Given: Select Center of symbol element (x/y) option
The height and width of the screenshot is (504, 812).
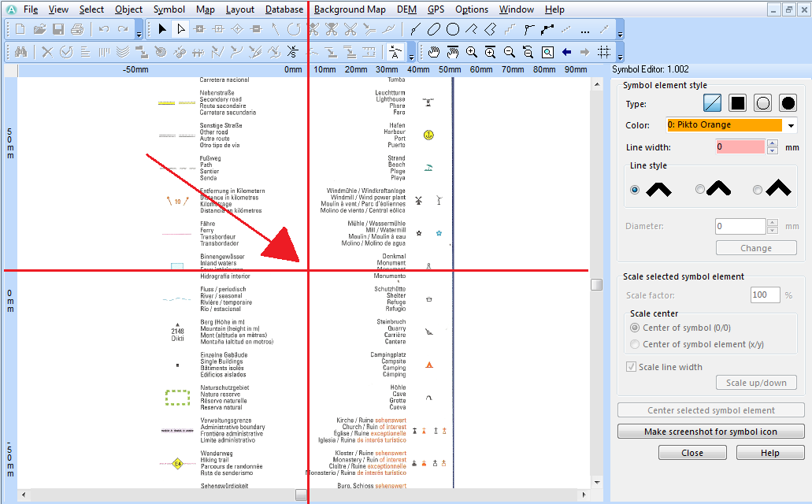Looking at the screenshot, I should coord(635,344).
